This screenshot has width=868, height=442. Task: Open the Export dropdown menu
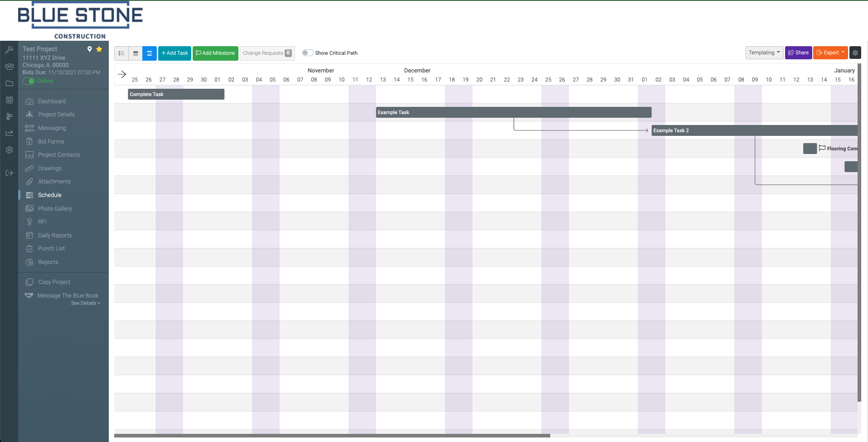coord(830,53)
